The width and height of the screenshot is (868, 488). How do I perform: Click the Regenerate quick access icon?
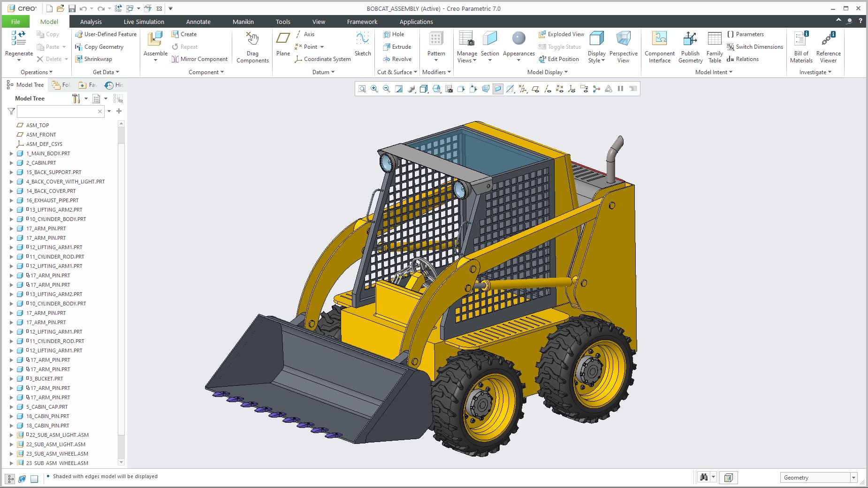coord(118,8)
